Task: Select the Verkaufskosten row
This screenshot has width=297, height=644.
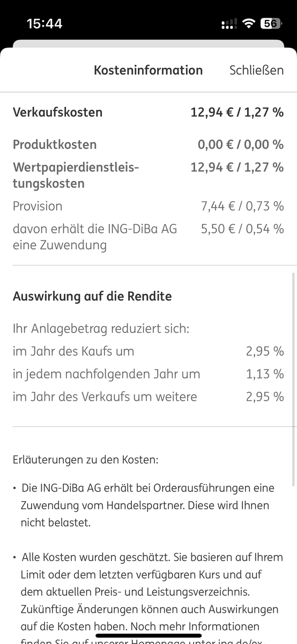Action: (x=148, y=112)
